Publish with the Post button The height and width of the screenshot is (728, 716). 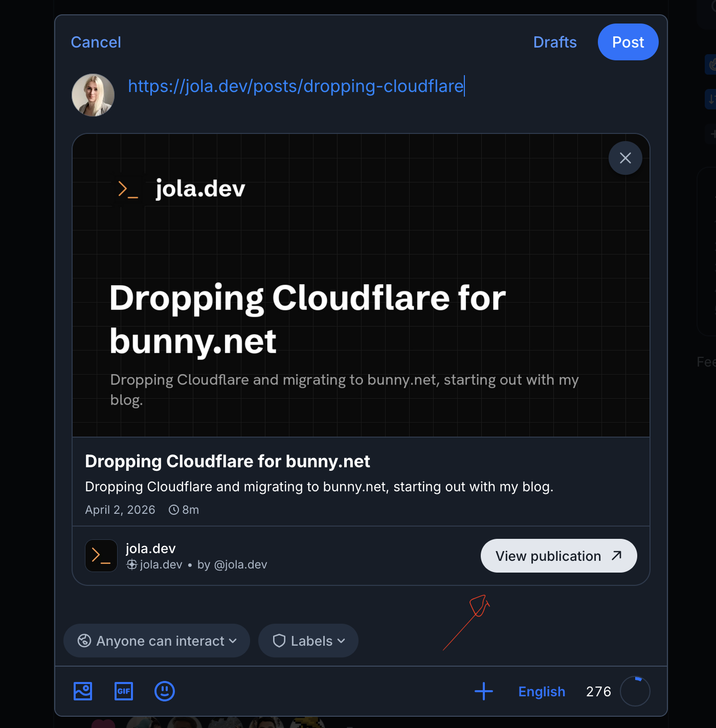click(628, 42)
